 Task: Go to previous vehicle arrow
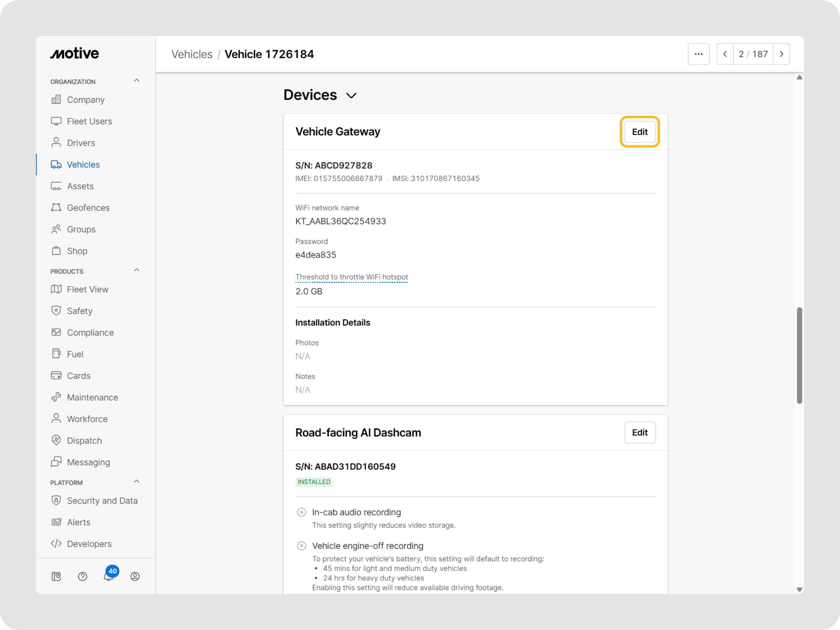pos(725,54)
